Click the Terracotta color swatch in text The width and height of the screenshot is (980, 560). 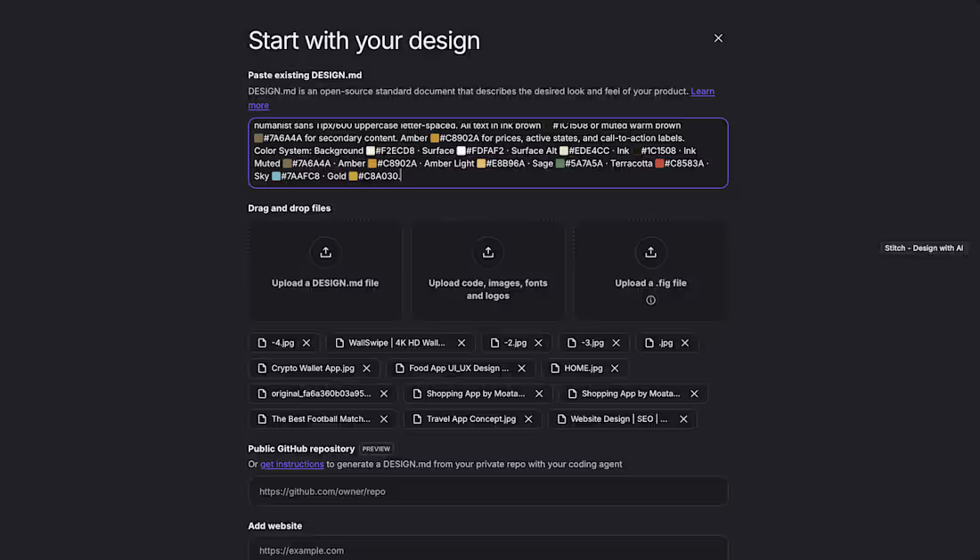coord(658,164)
